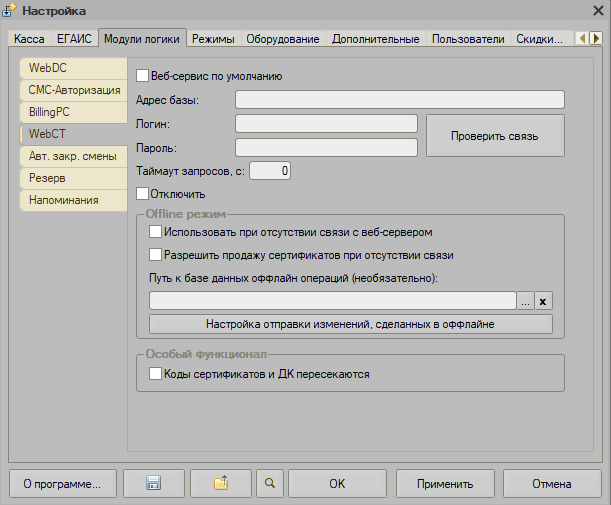
Task: Close the Настройка window
Action: (587, 10)
